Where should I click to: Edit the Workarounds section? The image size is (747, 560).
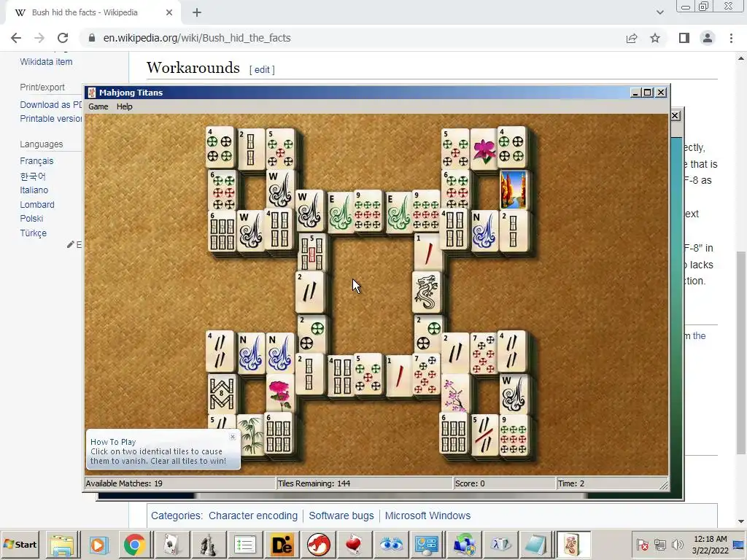pos(262,69)
